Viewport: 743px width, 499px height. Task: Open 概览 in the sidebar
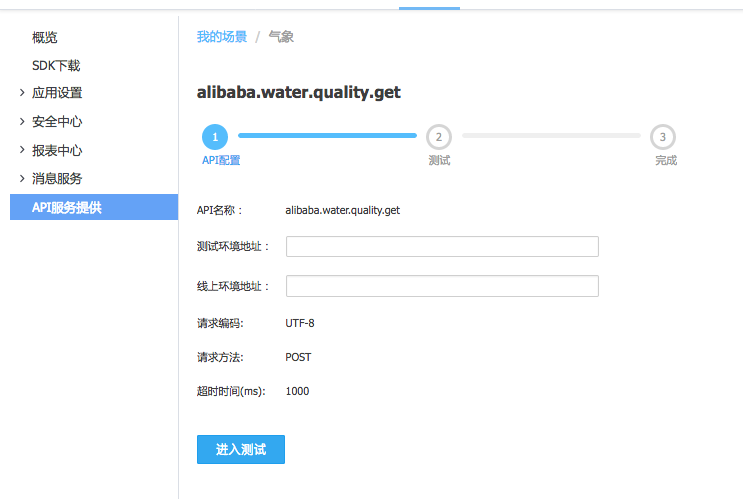pos(45,38)
